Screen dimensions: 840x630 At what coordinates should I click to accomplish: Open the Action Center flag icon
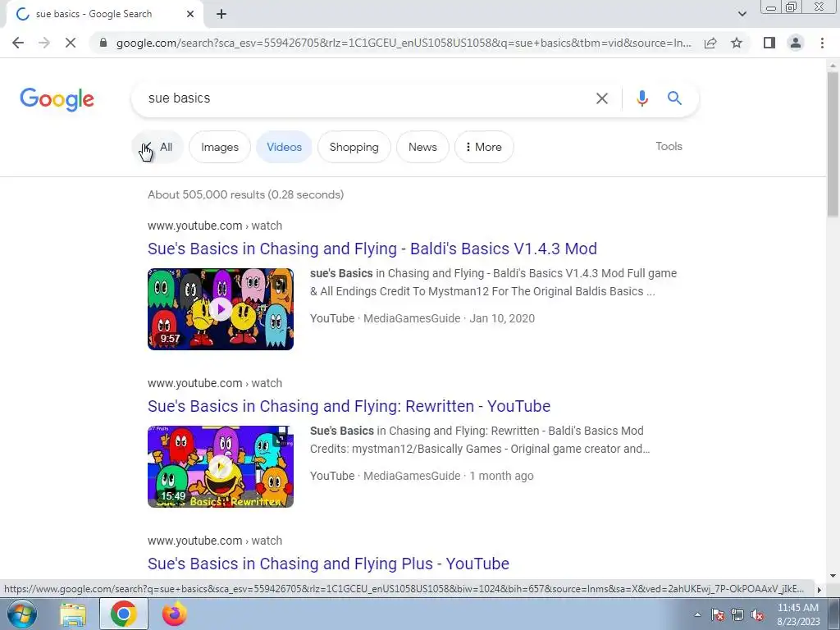pyautogui.click(x=718, y=614)
